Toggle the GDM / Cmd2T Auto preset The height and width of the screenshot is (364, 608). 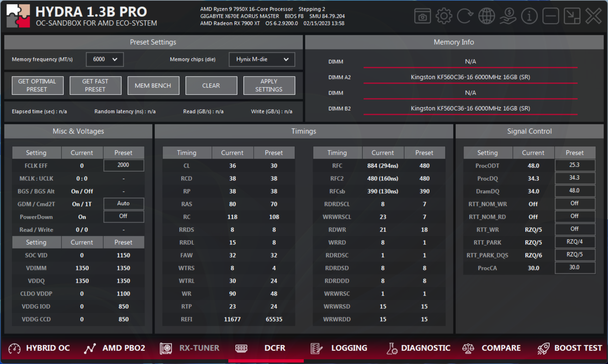(x=123, y=203)
